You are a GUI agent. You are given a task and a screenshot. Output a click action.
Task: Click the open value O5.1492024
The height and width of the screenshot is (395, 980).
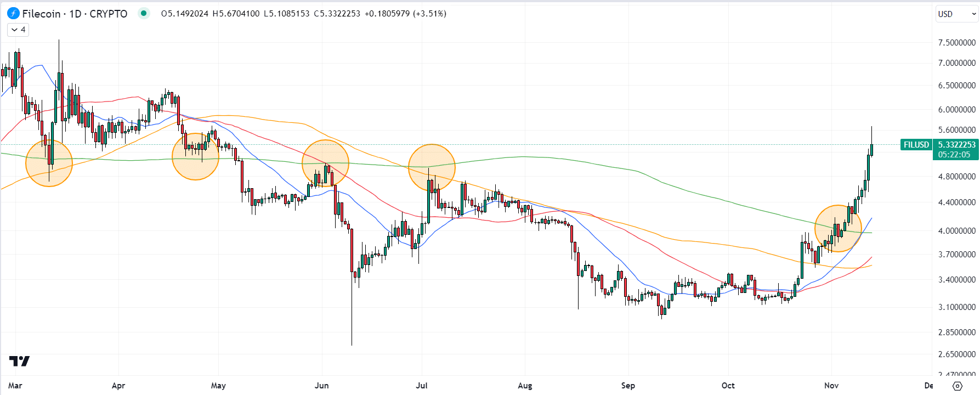[185, 14]
